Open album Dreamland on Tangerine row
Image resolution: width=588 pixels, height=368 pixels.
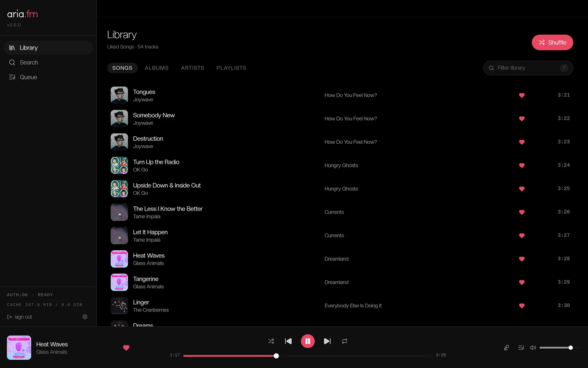point(337,282)
